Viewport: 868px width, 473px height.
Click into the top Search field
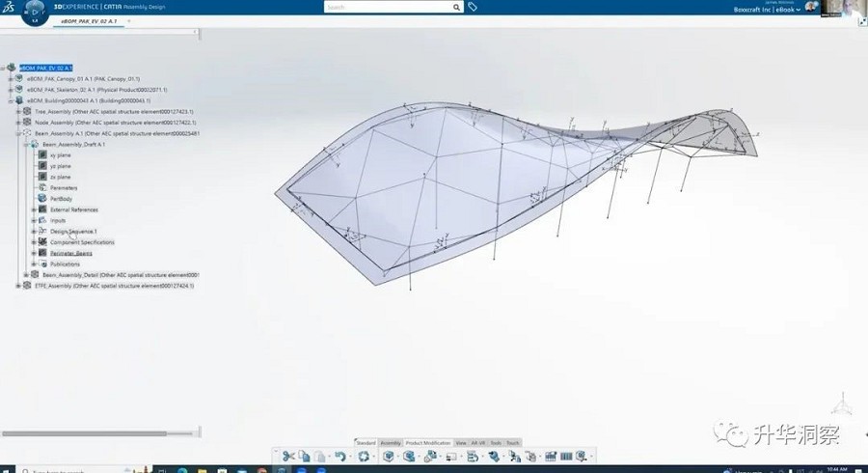pos(386,7)
